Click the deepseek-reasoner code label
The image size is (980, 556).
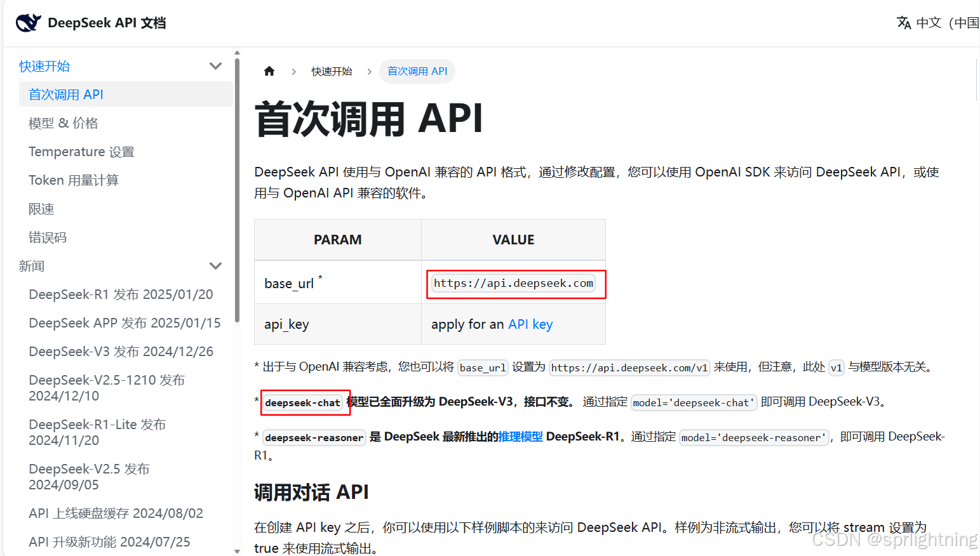pyautogui.click(x=314, y=437)
